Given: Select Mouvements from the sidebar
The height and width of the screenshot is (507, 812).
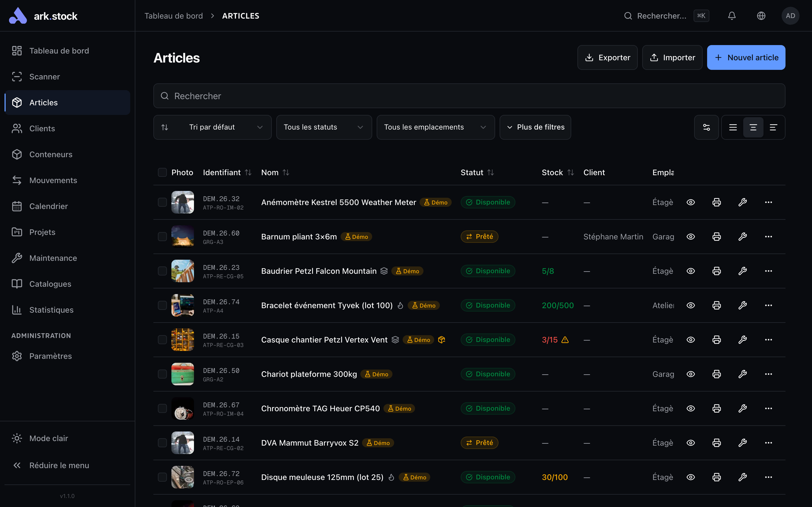Looking at the screenshot, I should click(53, 180).
